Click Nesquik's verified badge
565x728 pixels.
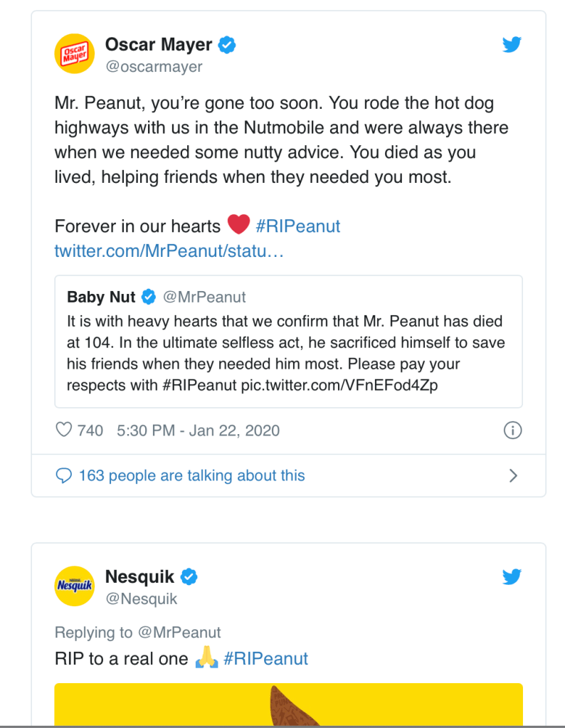[x=189, y=576]
